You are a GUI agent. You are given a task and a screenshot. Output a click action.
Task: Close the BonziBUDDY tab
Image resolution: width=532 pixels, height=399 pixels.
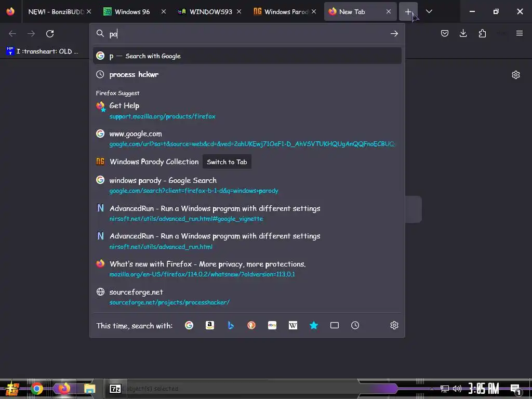pyautogui.click(x=89, y=11)
